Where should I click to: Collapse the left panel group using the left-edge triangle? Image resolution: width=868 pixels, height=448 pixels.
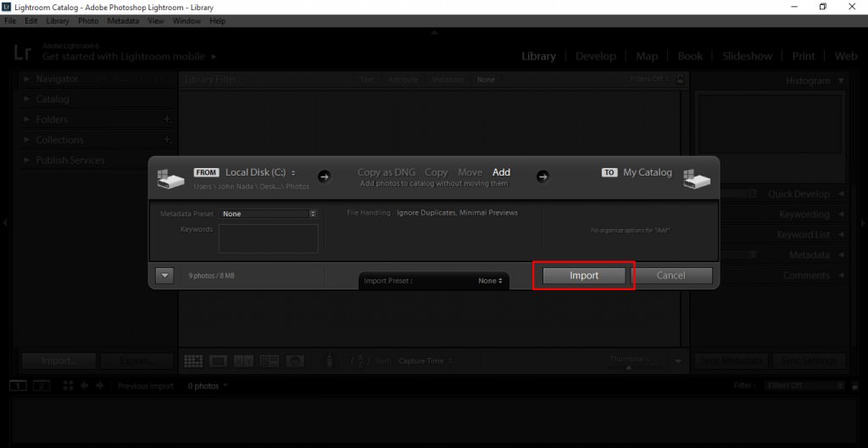[4, 223]
